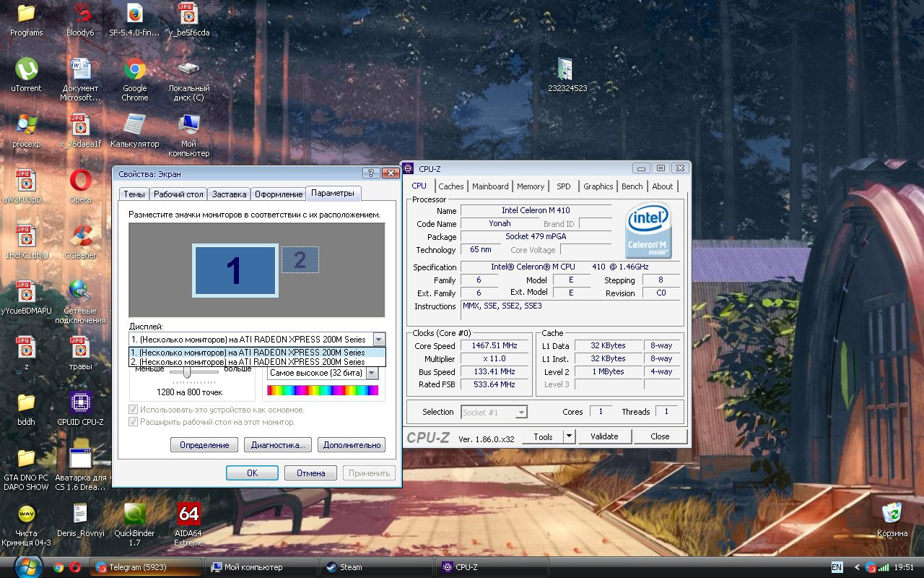Click the screen resolution slider
The height and width of the screenshot is (578, 924).
click(187, 373)
